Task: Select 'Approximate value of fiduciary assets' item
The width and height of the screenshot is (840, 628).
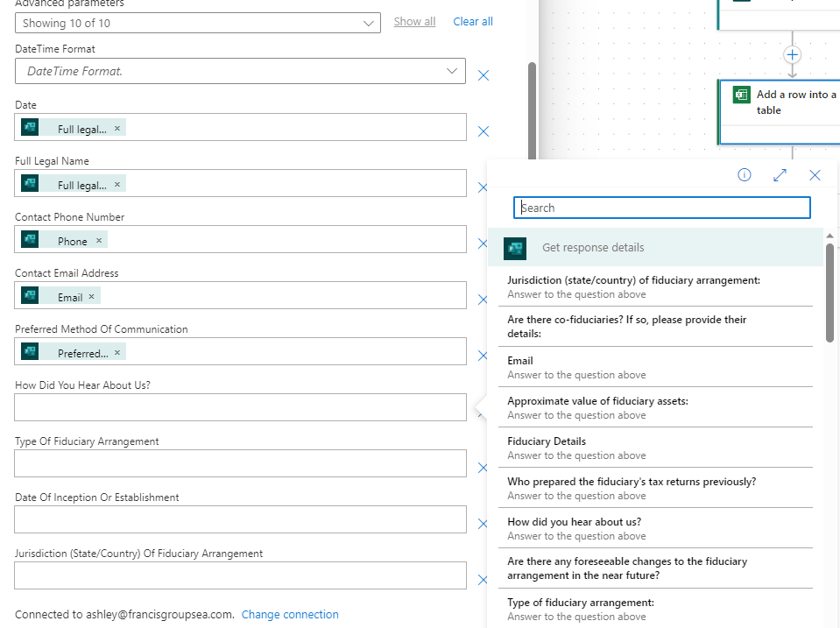Action: (x=655, y=407)
